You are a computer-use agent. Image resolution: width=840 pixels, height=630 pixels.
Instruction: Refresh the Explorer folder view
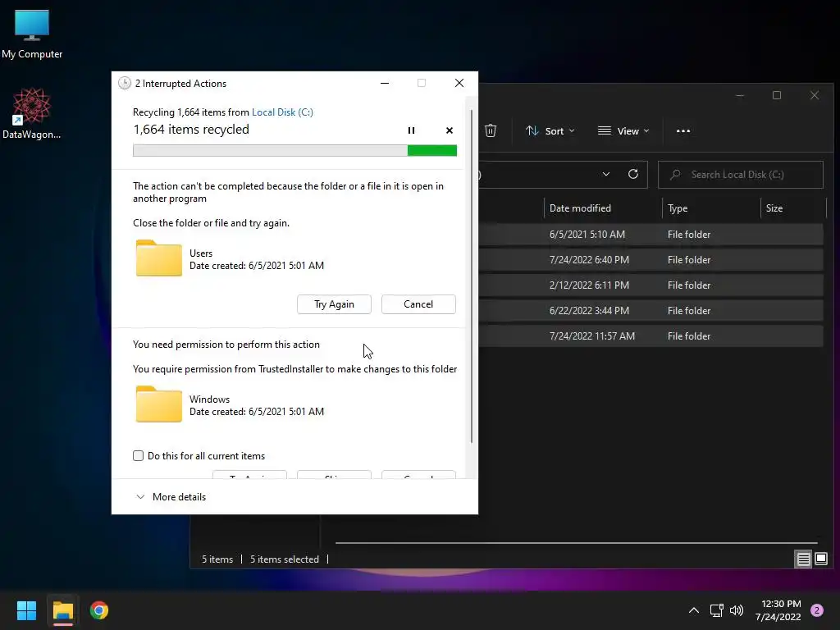(x=632, y=174)
